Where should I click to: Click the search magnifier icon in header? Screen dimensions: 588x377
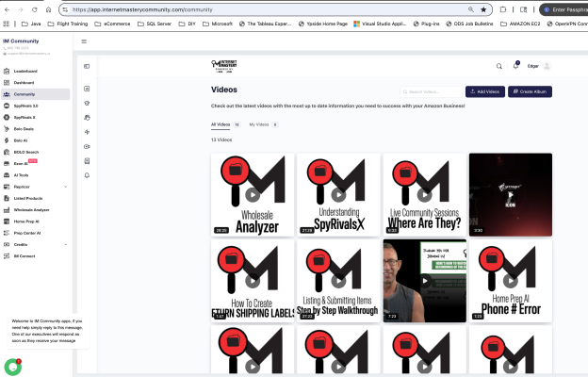[501, 65]
